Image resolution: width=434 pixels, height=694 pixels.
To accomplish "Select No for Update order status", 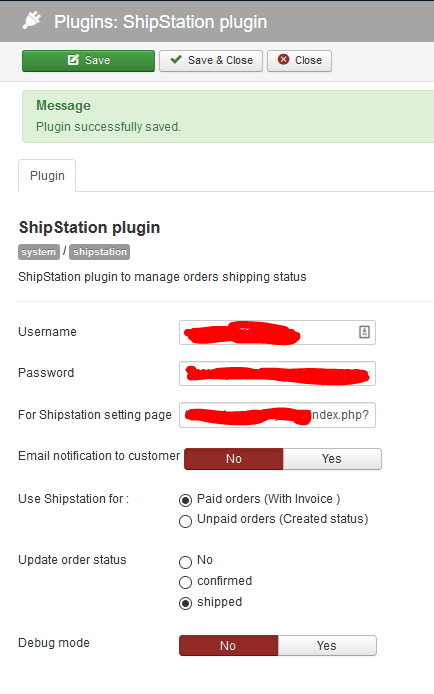I will coord(185,562).
